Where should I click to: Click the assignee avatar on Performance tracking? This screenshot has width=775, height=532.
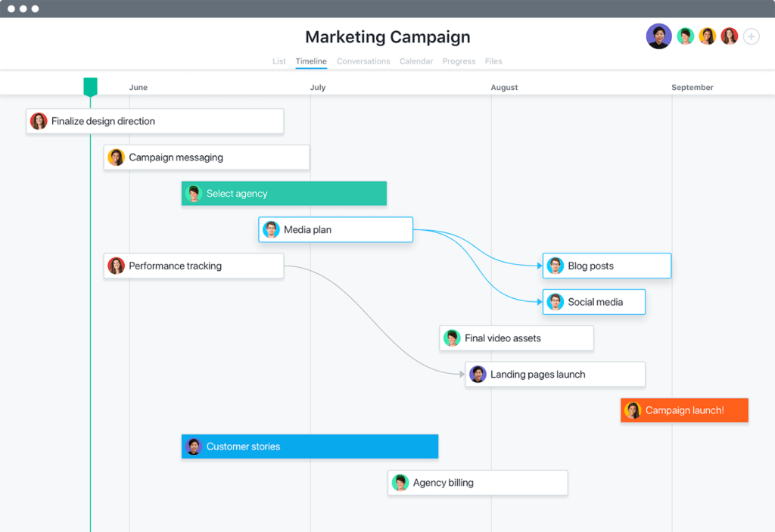click(116, 266)
